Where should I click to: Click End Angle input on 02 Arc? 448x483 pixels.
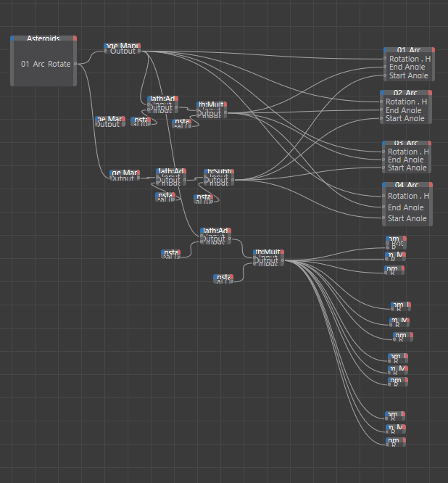pyautogui.click(x=382, y=110)
